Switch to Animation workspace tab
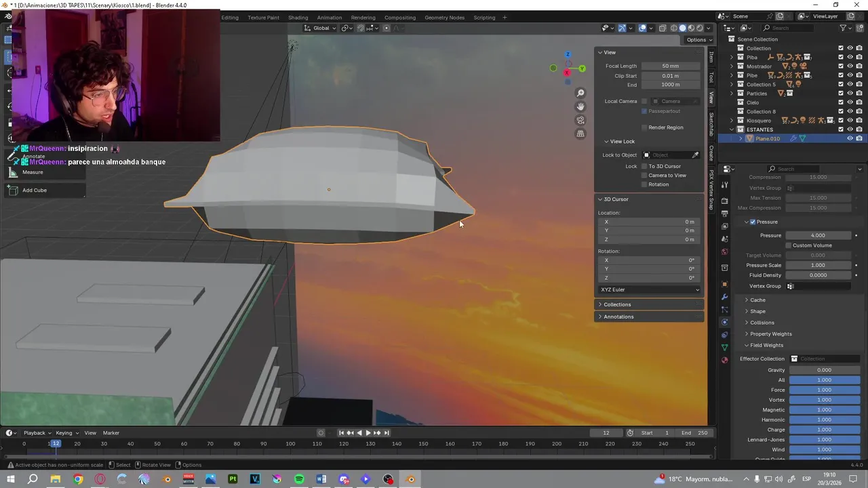The width and height of the screenshot is (868, 488). click(330, 18)
